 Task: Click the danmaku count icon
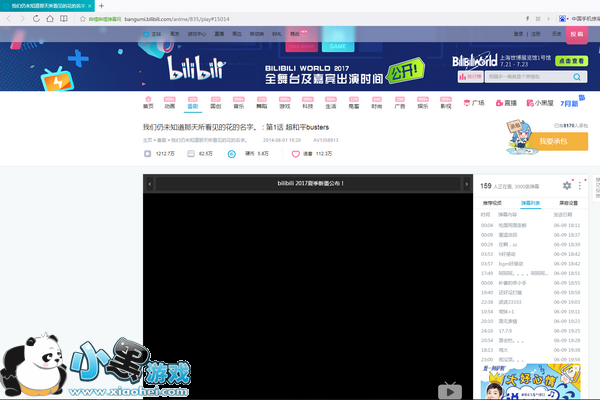coord(191,153)
